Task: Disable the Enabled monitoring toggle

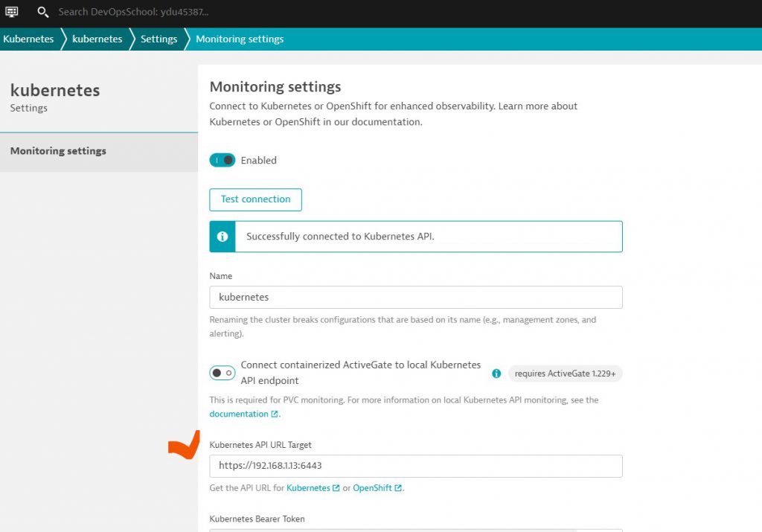Action: 222,160
